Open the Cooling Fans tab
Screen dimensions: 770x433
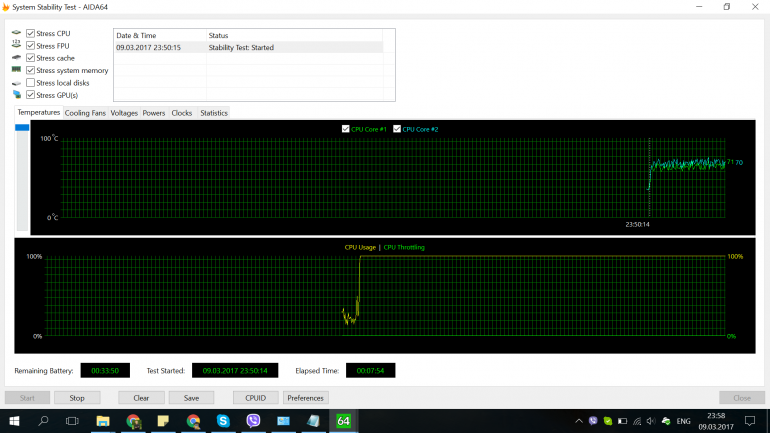click(85, 113)
